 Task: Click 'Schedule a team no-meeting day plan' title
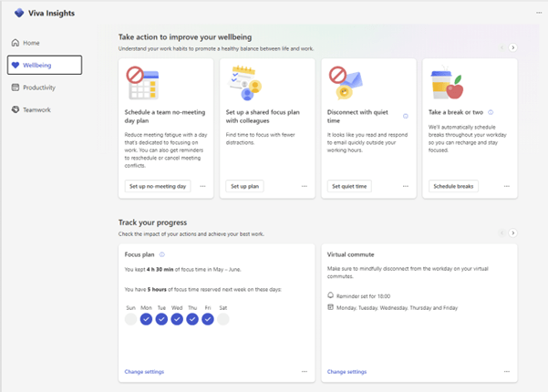coord(165,117)
